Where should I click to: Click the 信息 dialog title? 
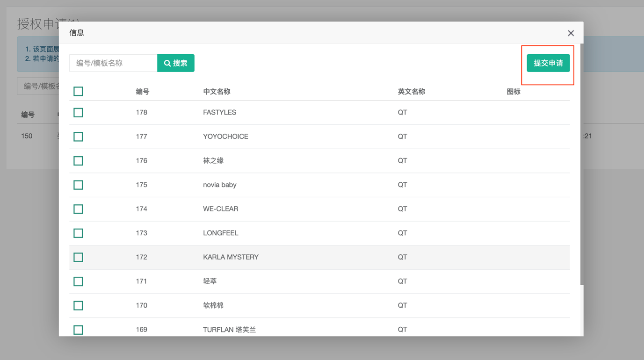77,33
